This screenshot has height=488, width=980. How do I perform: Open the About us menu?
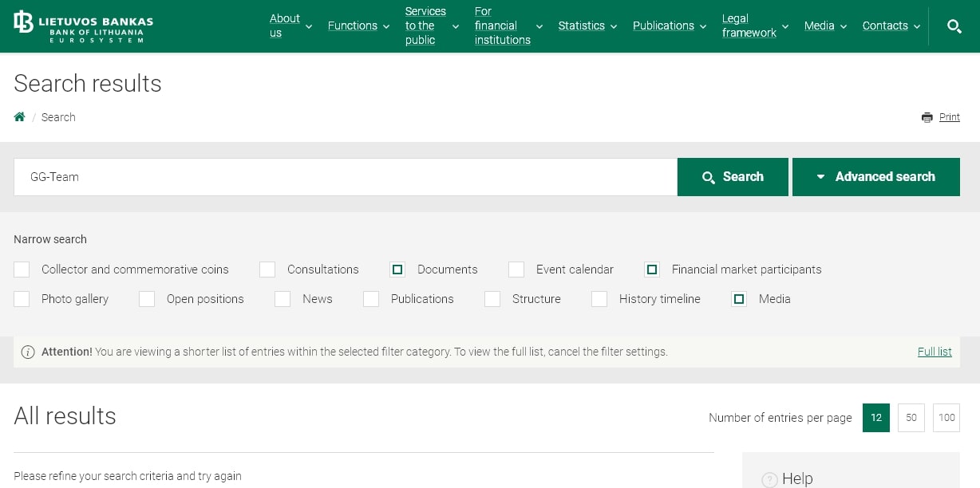285,26
